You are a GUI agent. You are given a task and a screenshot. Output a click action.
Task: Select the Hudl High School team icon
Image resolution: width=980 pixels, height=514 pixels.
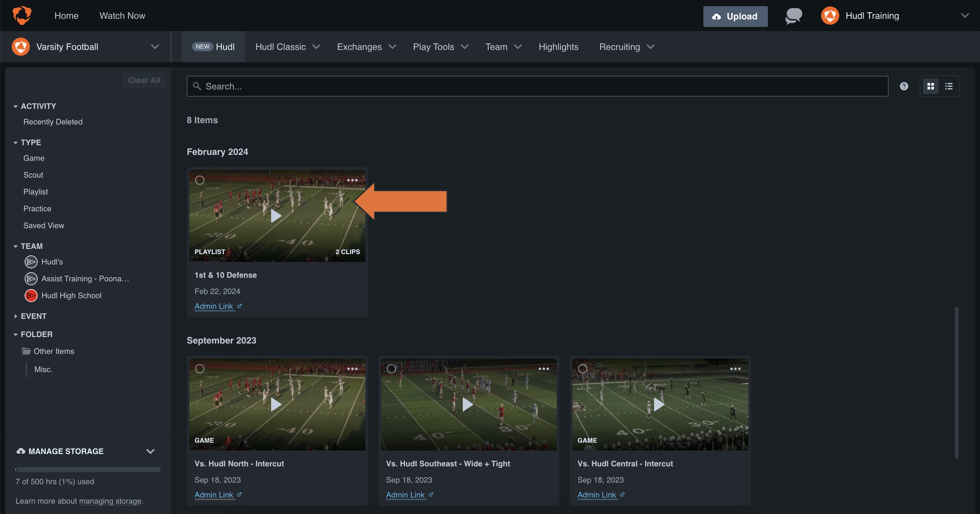(30, 295)
